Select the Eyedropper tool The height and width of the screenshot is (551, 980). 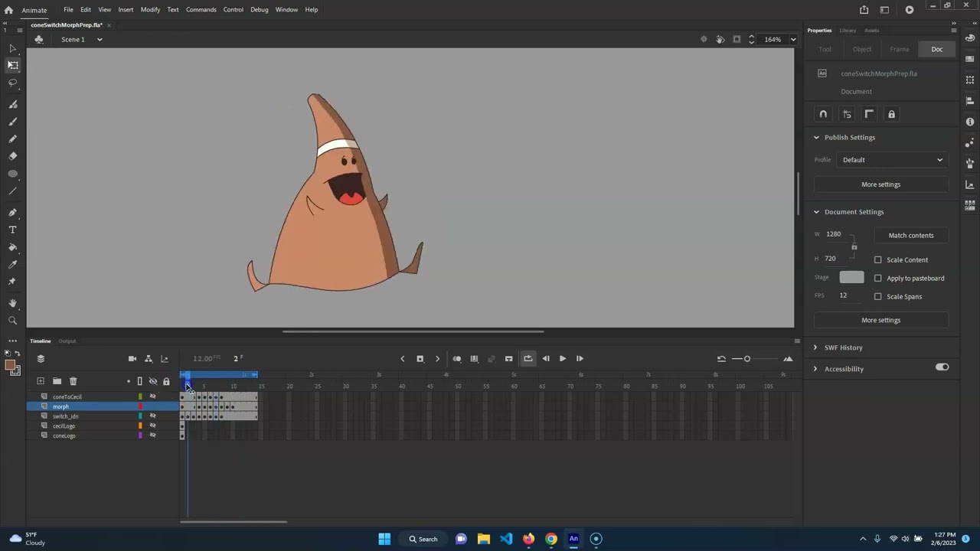pyautogui.click(x=12, y=264)
